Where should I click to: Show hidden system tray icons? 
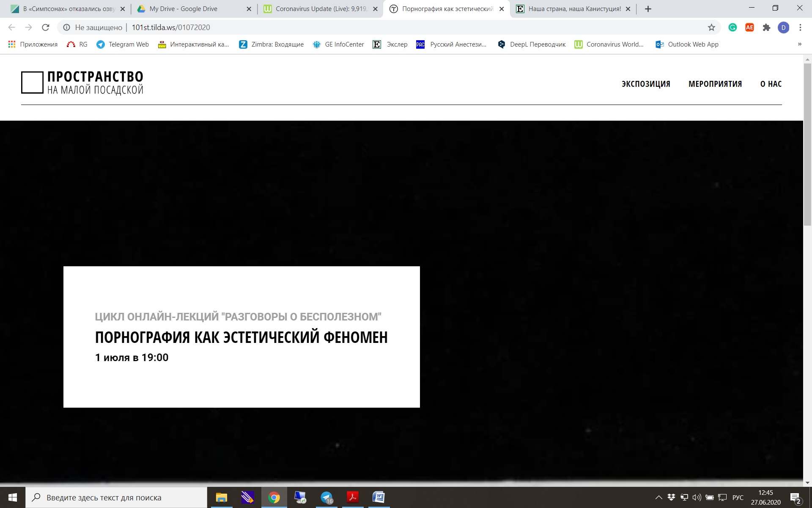pyautogui.click(x=658, y=497)
